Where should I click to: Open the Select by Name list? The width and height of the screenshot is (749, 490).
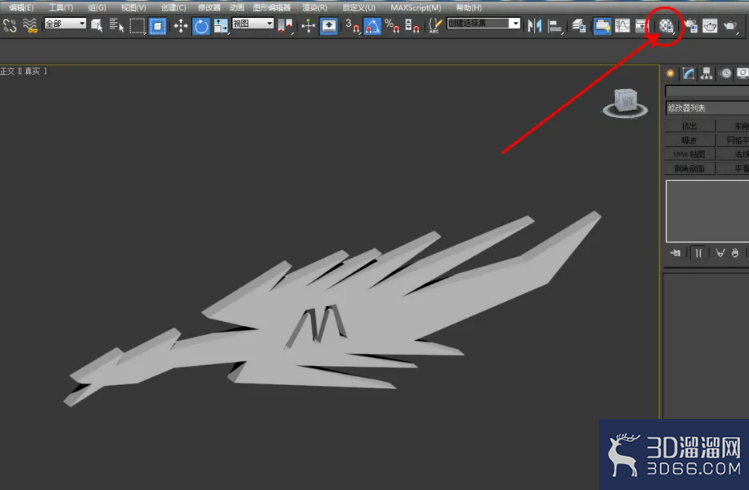117,25
